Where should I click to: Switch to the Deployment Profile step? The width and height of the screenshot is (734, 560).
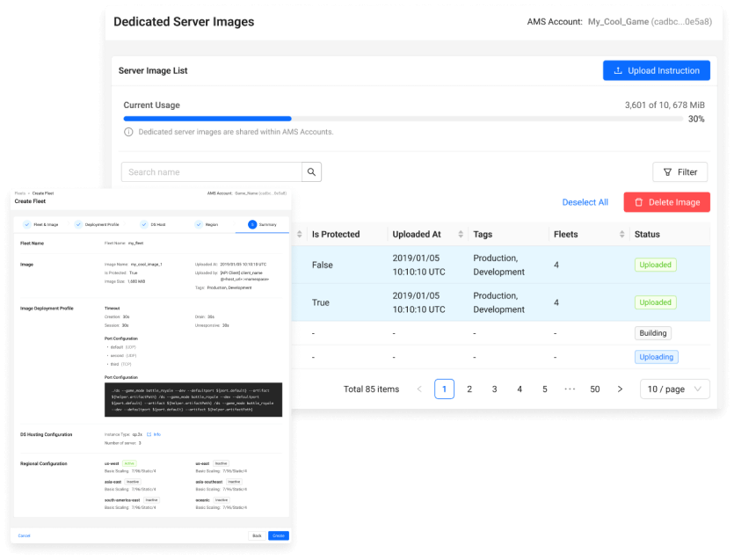[101, 224]
